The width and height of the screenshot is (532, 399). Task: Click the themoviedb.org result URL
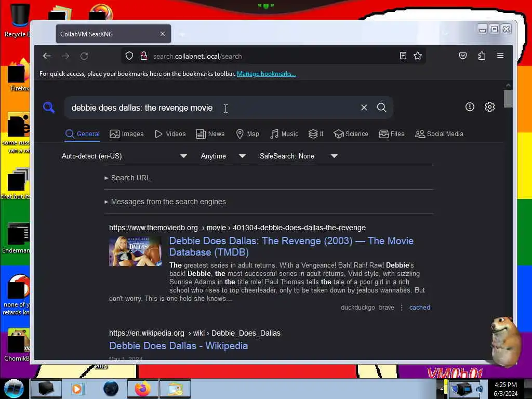click(237, 228)
